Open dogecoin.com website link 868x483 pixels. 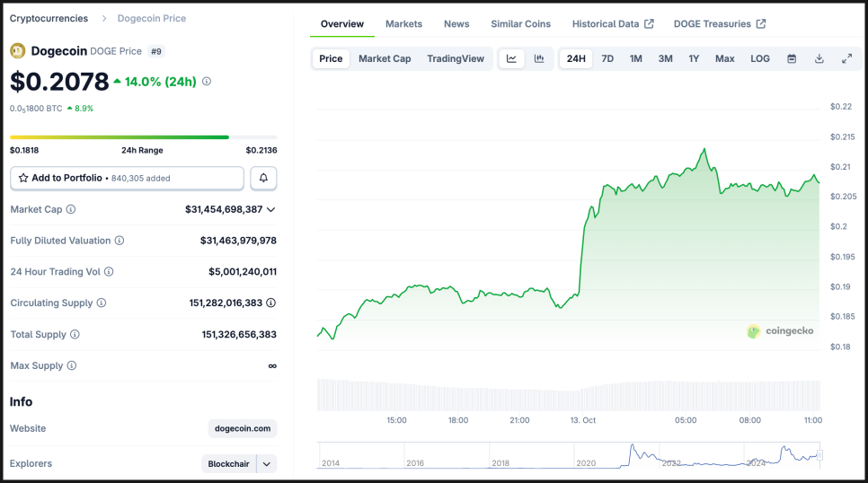[x=243, y=429]
